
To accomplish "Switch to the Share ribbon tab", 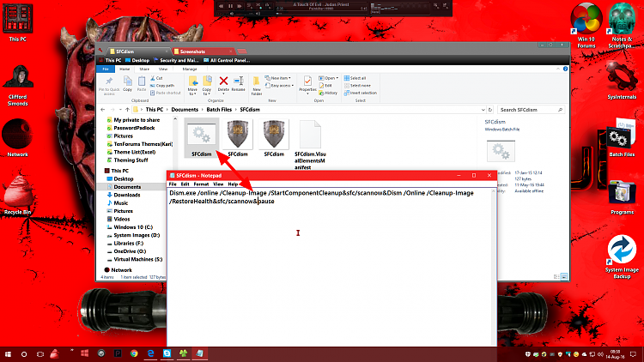I will click(x=144, y=69).
